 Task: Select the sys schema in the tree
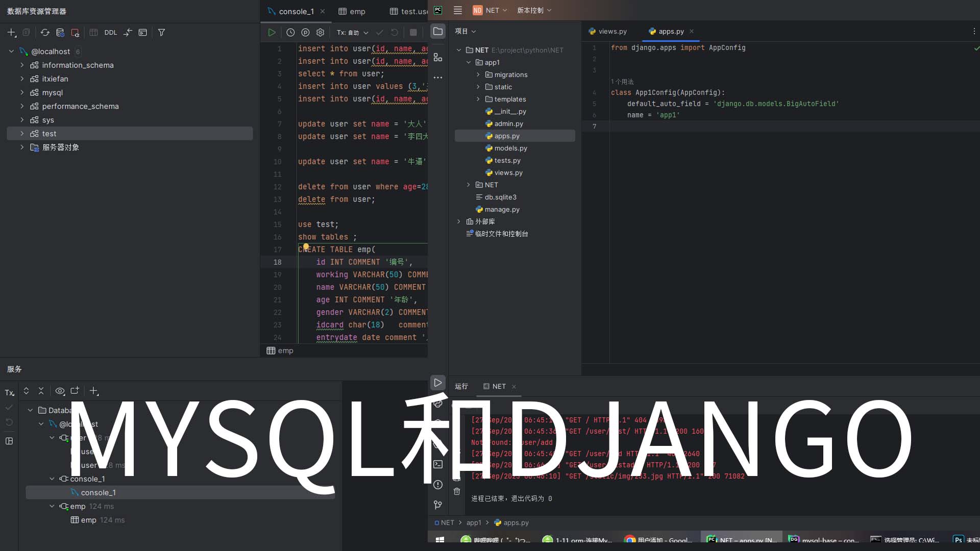(x=48, y=120)
